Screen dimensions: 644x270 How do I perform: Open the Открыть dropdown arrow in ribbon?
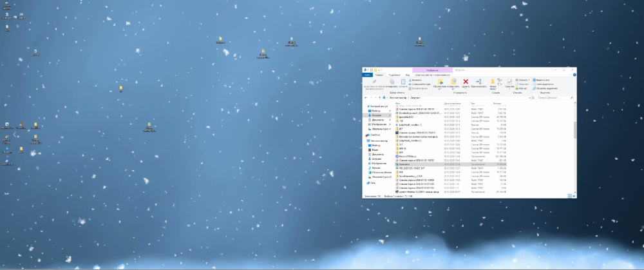pyautogui.click(x=529, y=80)
